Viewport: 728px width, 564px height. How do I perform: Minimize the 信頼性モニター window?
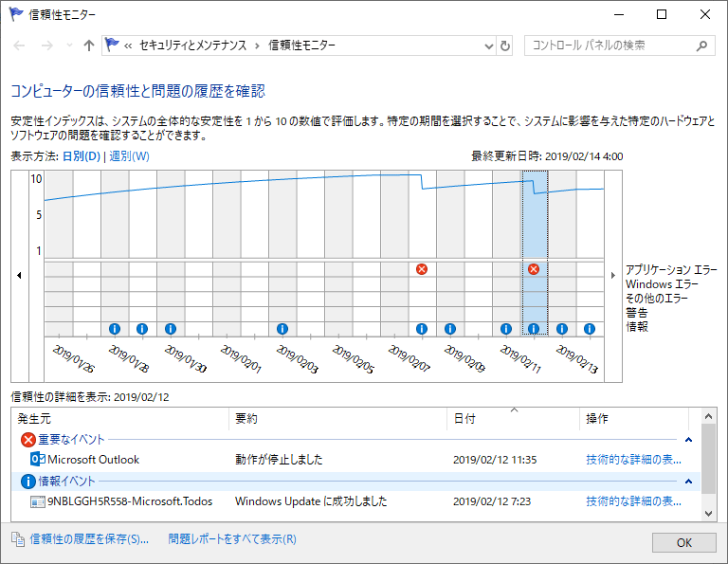[619, 14]
